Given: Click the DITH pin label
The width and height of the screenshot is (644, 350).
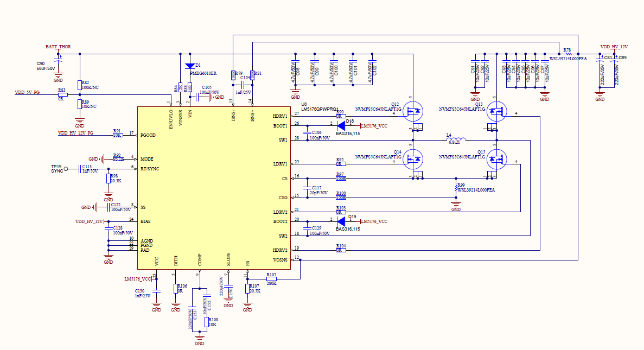Looking at the screenshot, I should [x=176, y=261].
